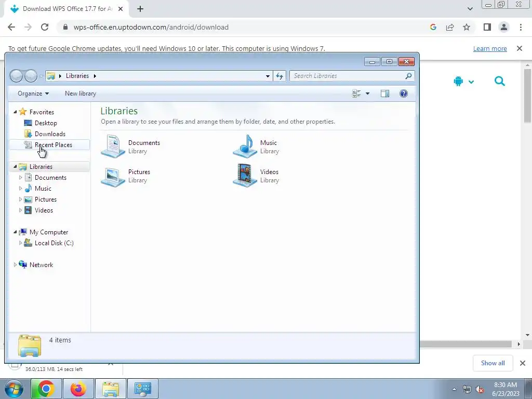This screenshot has height=399, width=532.
Task: Click the Windows Explorer taskbar icon
Action: tap(111, 389)
